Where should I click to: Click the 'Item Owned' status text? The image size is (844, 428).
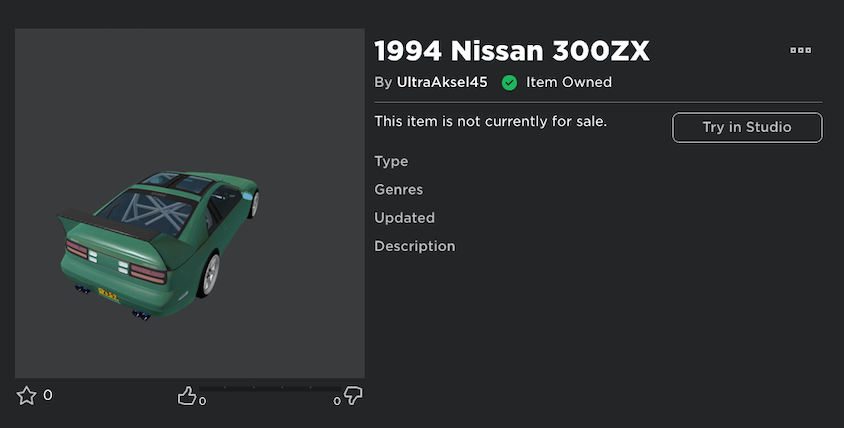coord(569,82)
